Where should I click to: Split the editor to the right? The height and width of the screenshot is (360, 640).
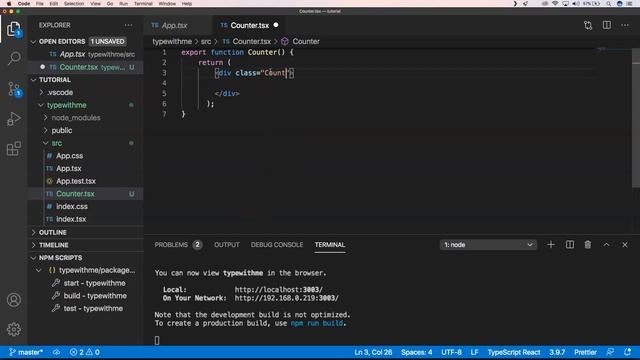pyautogui.click(x=607, y=25)
